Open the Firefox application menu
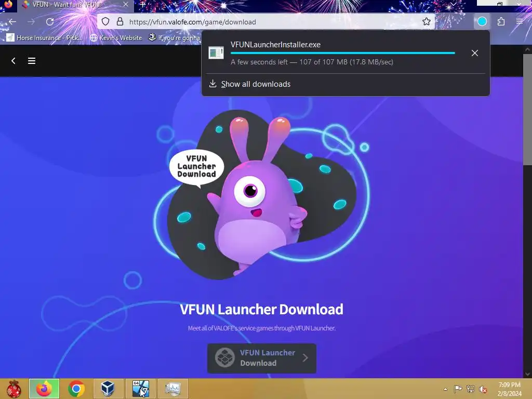Viewport: 532px width, 399px height. coord(520,22)
